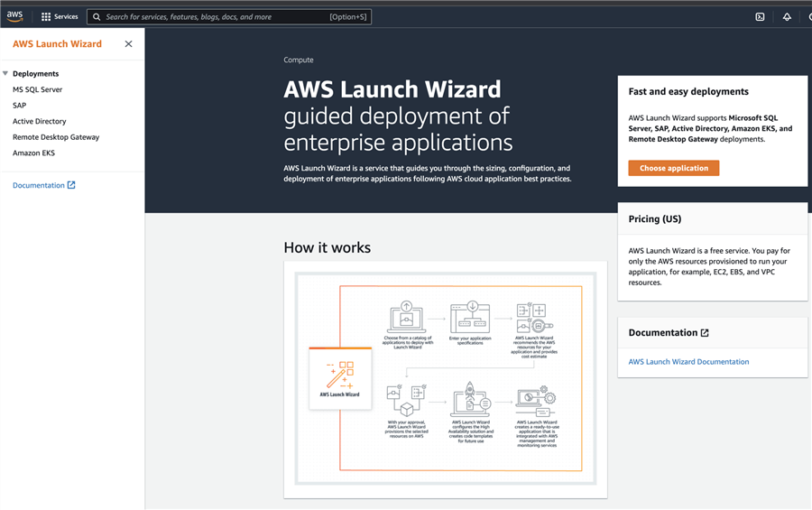The height and width of the screenshot is (510, 812).
Task: Collapse the Deployments section triangle
Action: [5, 74]
